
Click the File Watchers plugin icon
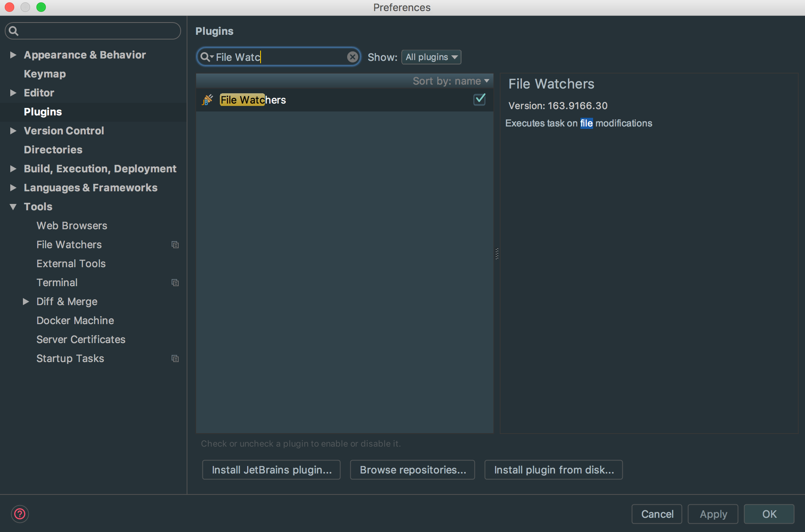(208, 100)
